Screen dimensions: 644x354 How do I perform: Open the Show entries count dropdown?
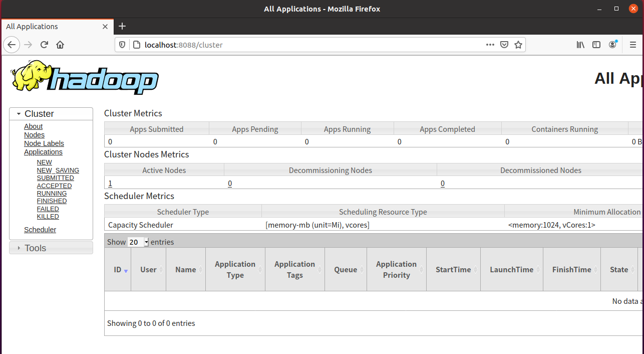[x=138, y=242]
